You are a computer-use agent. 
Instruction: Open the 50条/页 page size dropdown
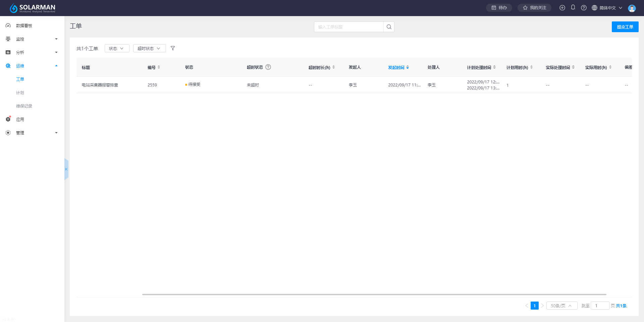pos(561,306)
